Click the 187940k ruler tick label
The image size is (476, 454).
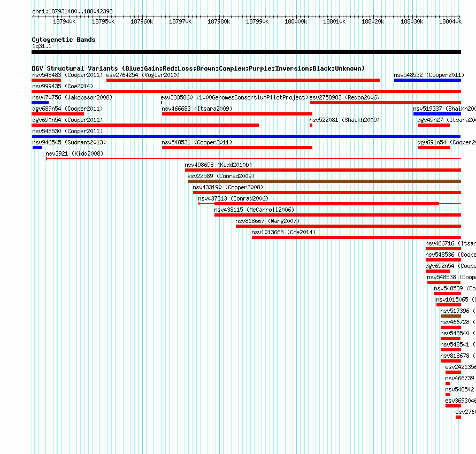point(64,21)
